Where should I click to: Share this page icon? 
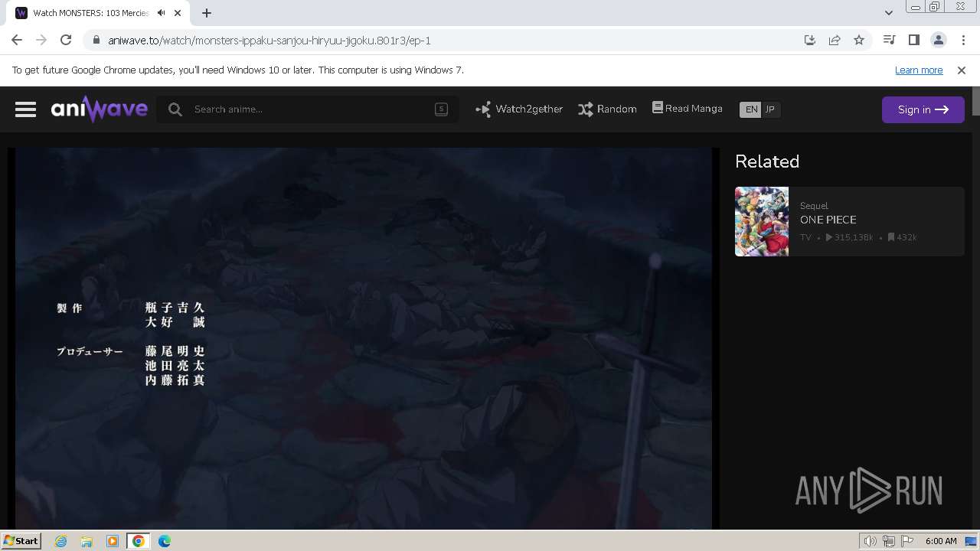[x=835, y=40]
